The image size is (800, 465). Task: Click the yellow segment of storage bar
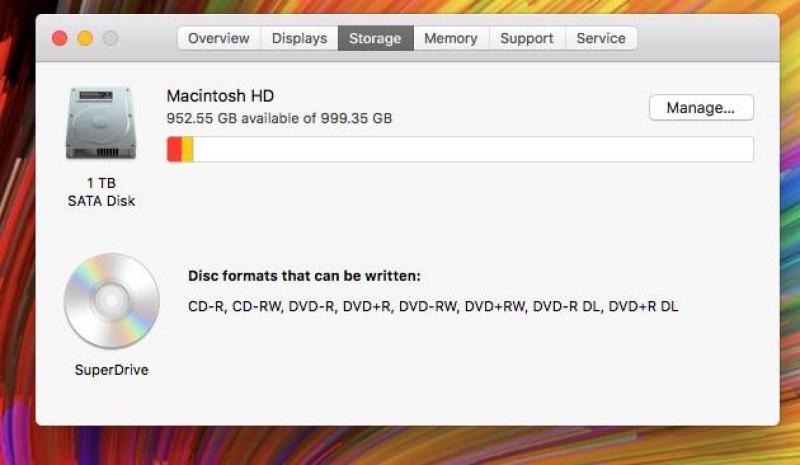pyautogui.click(x=187, y=150)
